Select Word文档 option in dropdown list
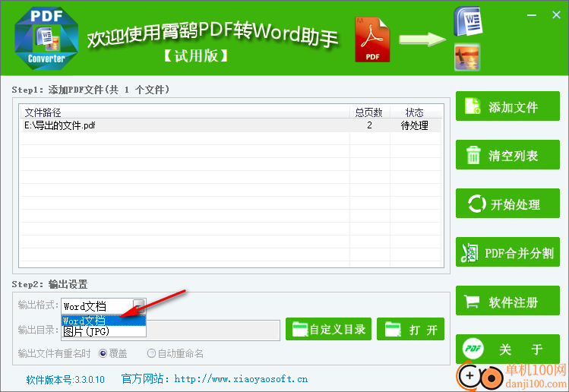This screenshot has width=569, height=392. click(104, 321)
